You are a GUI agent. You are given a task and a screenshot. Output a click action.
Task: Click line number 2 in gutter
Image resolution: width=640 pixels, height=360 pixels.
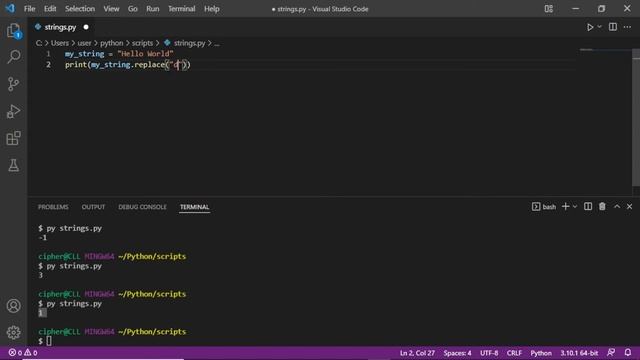pyautogui.click(x=48, y=64)
